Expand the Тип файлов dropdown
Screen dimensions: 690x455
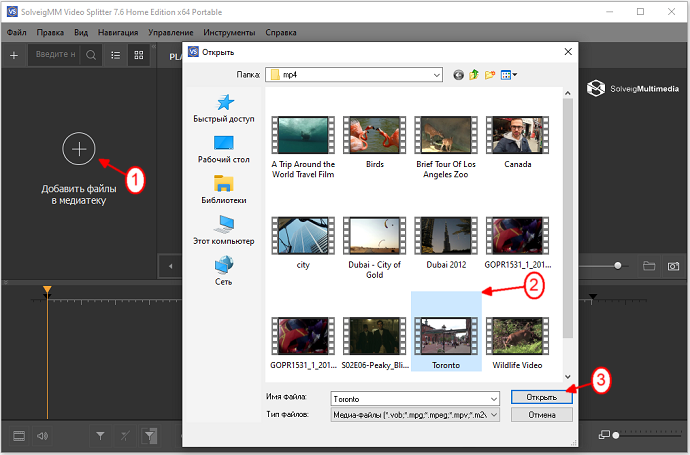[494, 415]
